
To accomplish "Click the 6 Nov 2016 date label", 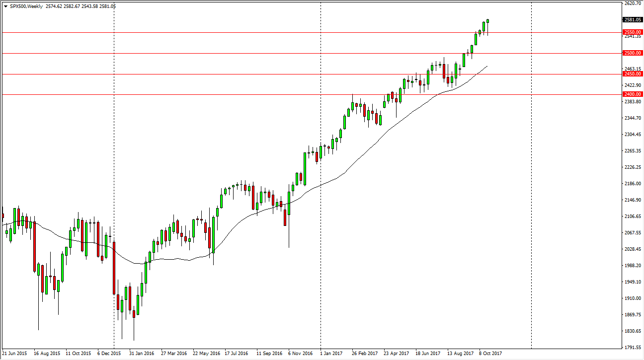I will (x=301, y=354).
